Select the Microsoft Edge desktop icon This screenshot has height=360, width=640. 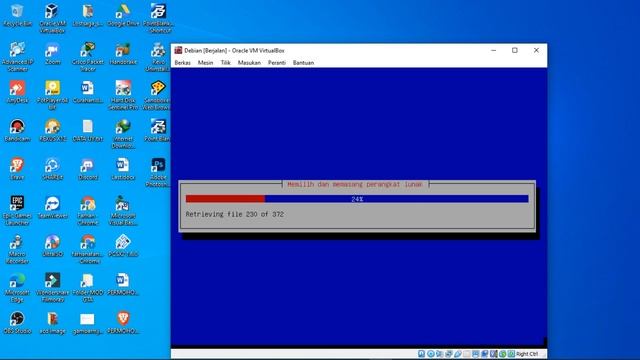pyautogui.click(x=17, y=287)
